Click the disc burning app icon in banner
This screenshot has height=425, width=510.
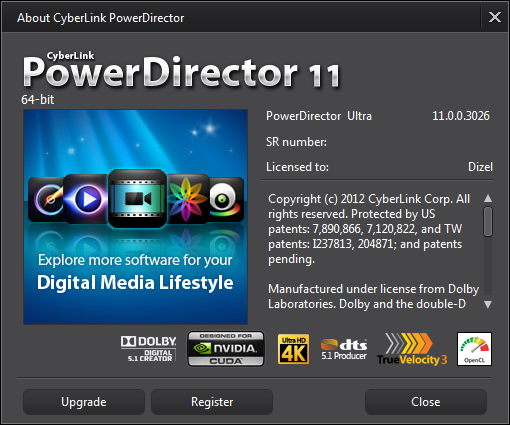[47, 199]
